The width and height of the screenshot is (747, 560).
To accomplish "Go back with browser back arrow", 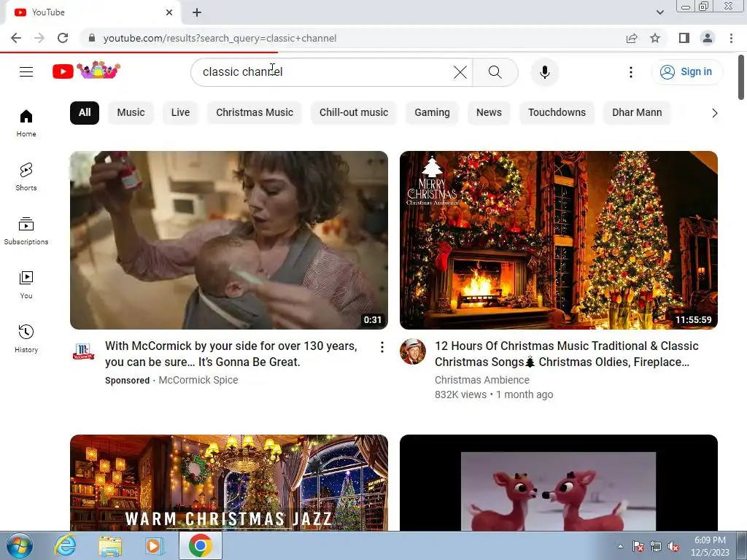I will 16,38.
